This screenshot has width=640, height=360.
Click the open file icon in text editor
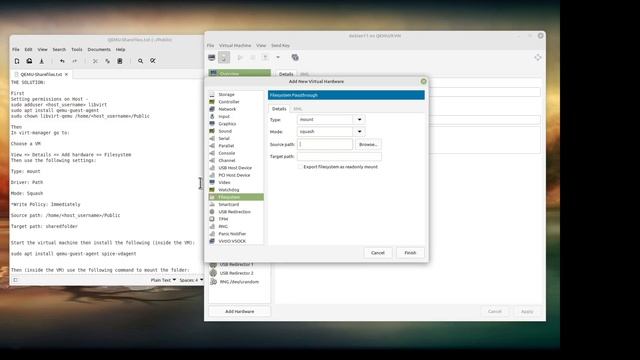click(29, 61)
